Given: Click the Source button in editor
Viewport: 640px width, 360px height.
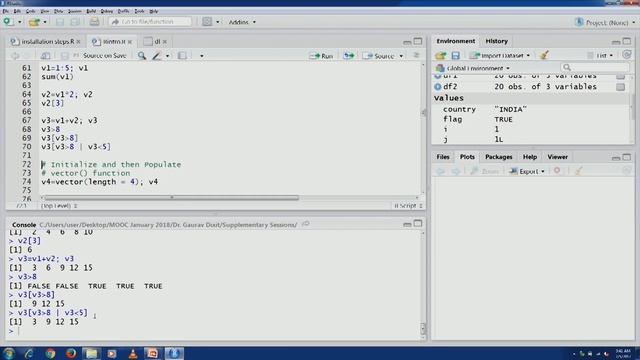Looking at the screenshot, I should 380,56.
